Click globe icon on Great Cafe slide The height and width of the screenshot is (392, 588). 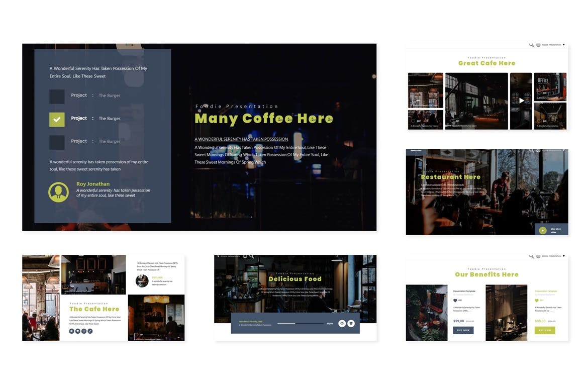[538, 45]
